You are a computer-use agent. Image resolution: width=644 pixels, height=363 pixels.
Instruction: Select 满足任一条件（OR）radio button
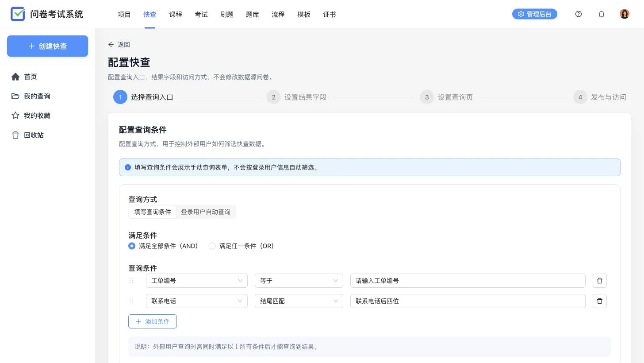212,246
